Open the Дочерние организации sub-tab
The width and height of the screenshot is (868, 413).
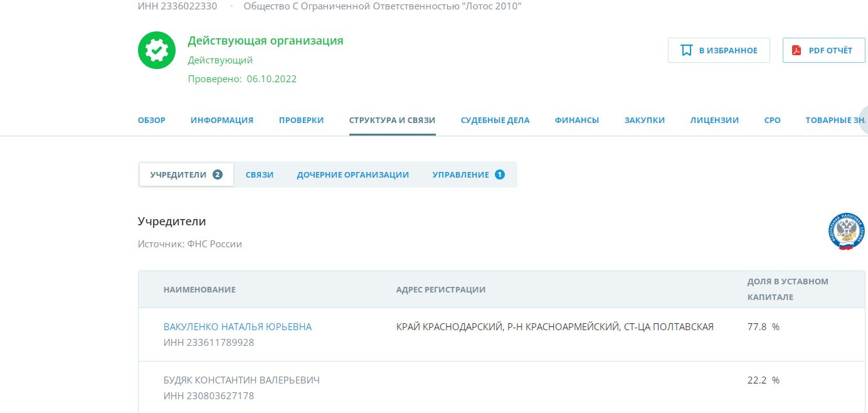tap(352, 174)
